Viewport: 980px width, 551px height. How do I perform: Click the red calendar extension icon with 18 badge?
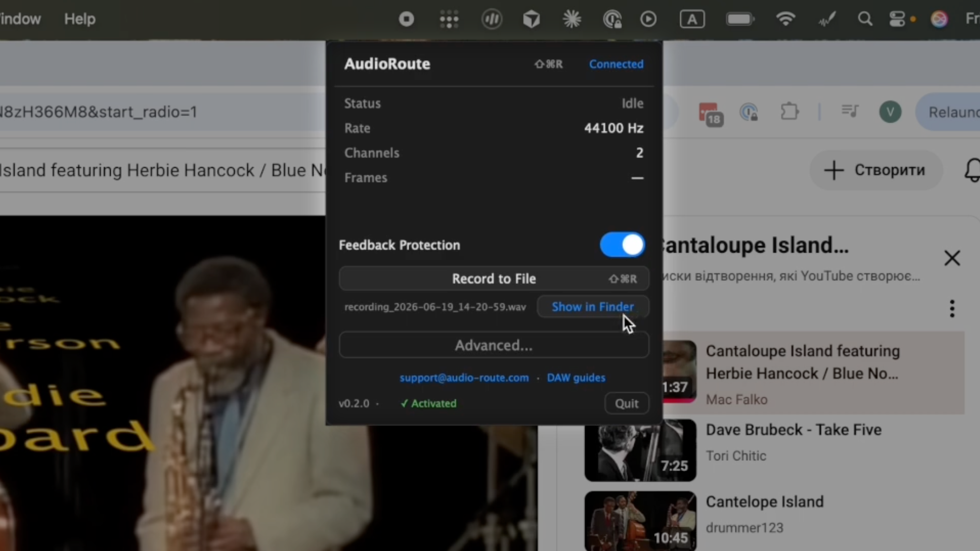click(711, 114)
